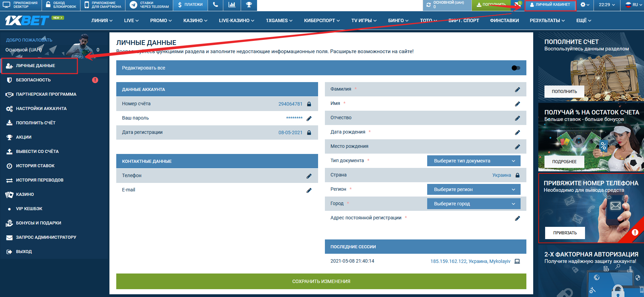This screenshot has width=644, height=297.
Task: Expand the LIVE menu
Action: (131, 20)
